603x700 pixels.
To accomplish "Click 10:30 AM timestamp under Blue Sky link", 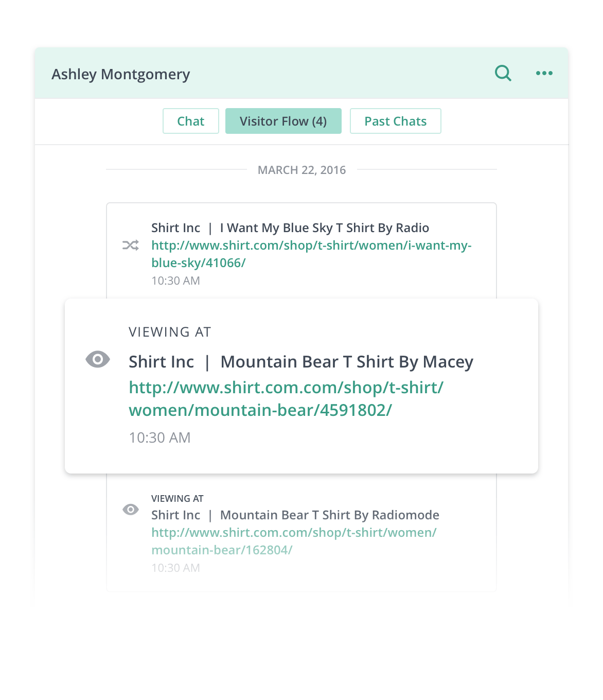I will pos(175,281).
